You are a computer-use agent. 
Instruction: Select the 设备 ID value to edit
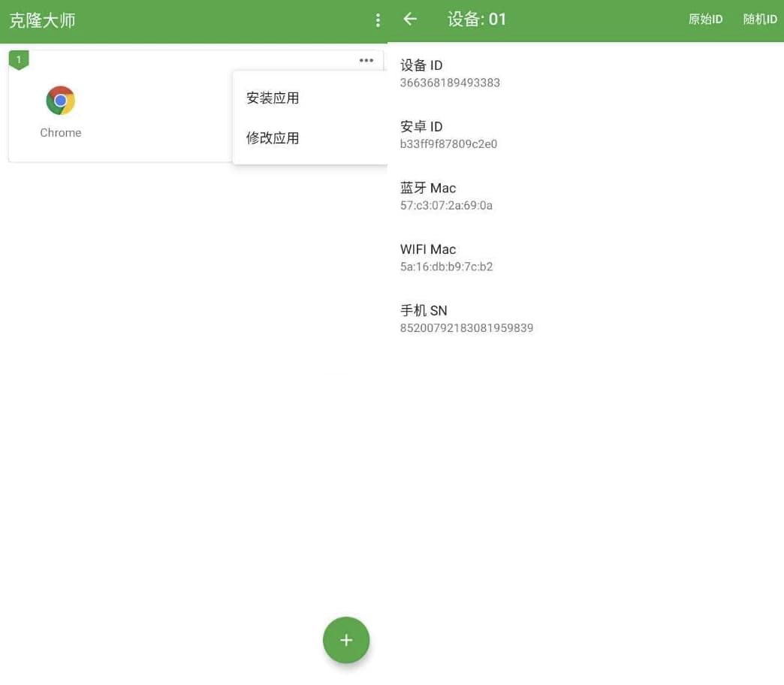click(x=450, y=83)
